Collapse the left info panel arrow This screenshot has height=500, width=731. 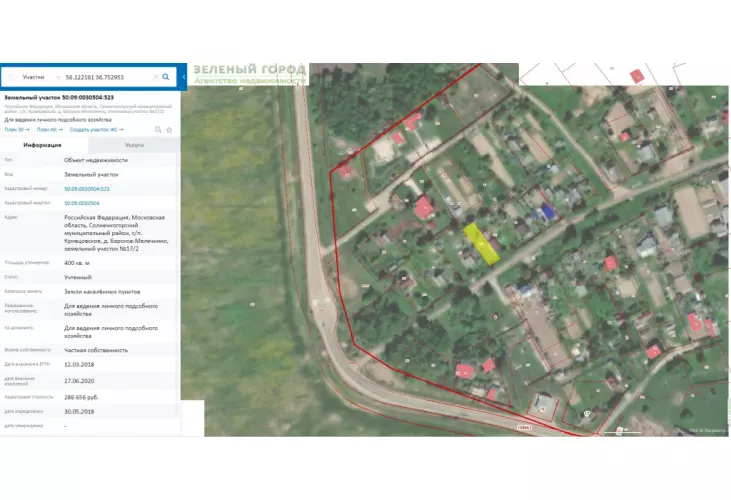(184, 76)
